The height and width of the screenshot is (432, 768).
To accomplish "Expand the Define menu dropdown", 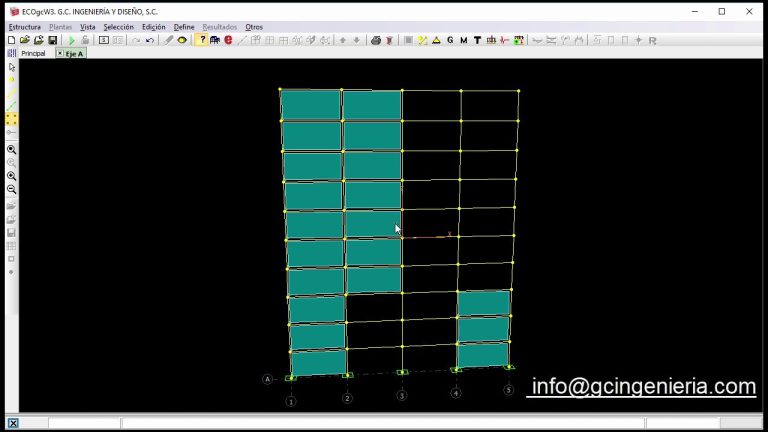I will 184,27.
